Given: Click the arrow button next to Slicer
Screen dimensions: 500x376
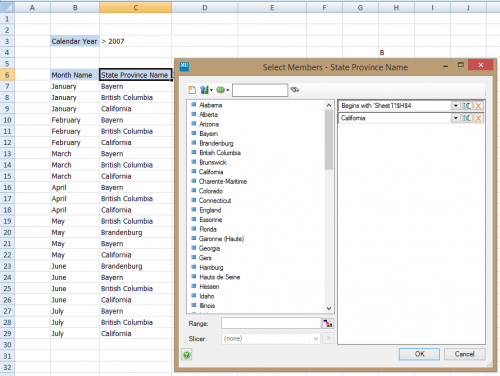Looking at the screenshot, I should point(328,339).
